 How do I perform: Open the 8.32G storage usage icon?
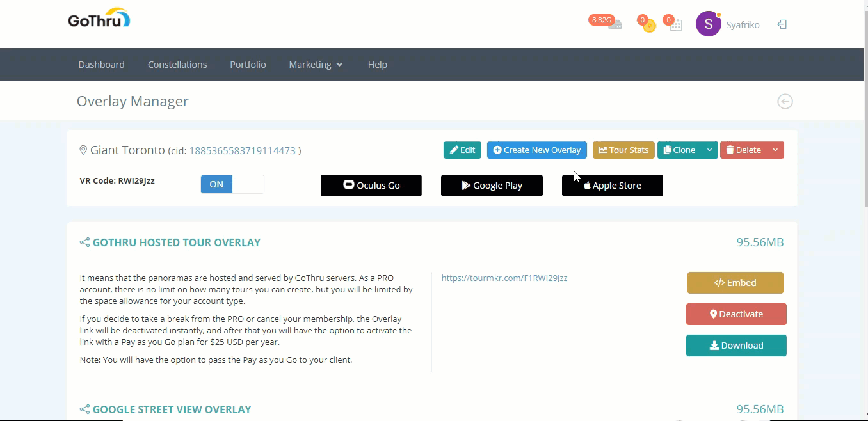(x=615, y=25)
